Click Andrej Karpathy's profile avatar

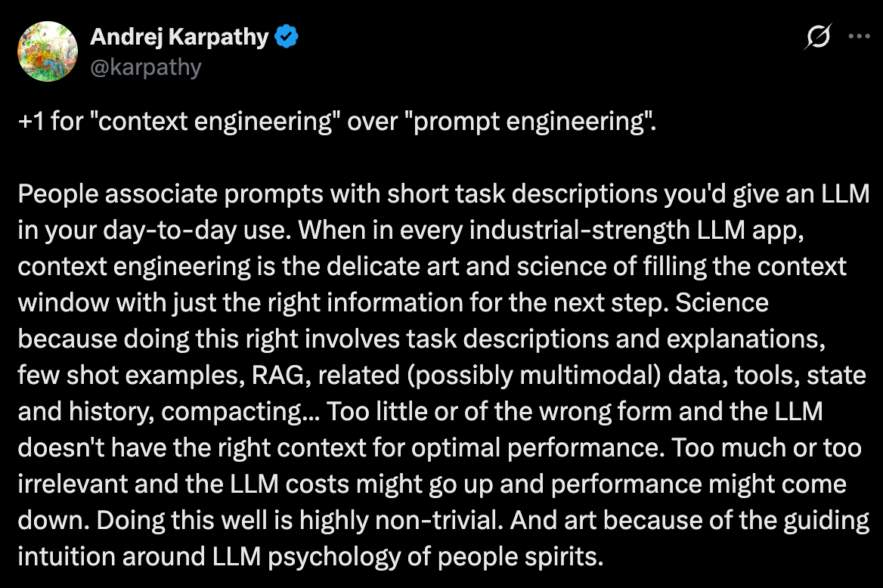pyautogui.click(x=47, y=51)
